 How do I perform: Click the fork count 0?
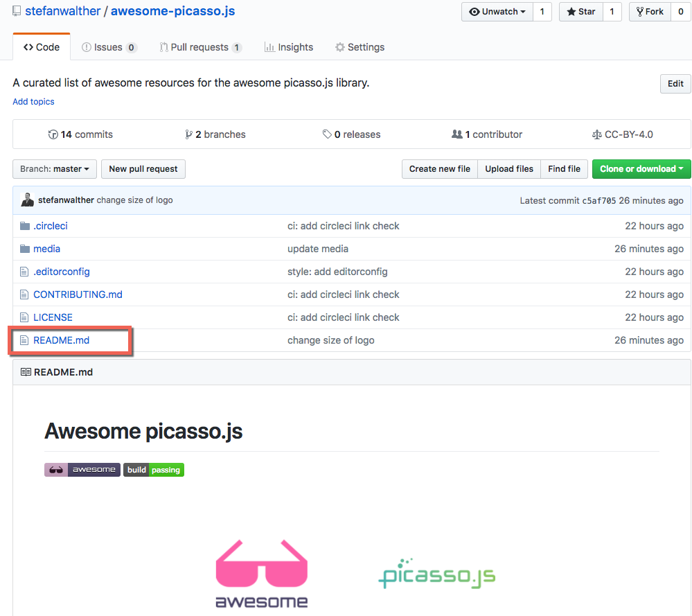click(681, 12)
